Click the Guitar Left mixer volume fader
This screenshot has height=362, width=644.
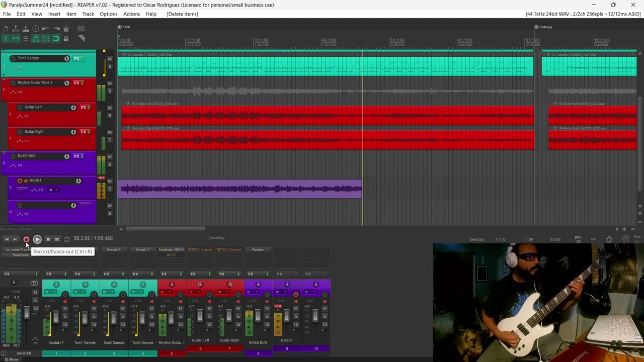200,316
